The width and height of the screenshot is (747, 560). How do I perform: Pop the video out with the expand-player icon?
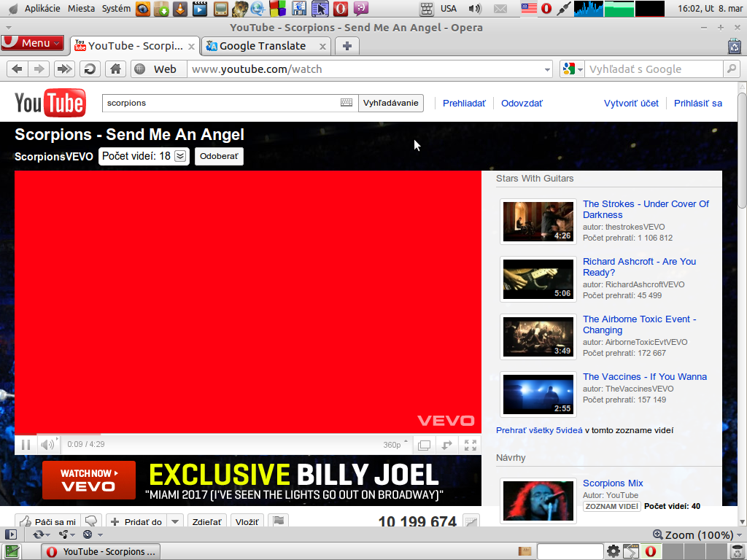pos(424,445)
